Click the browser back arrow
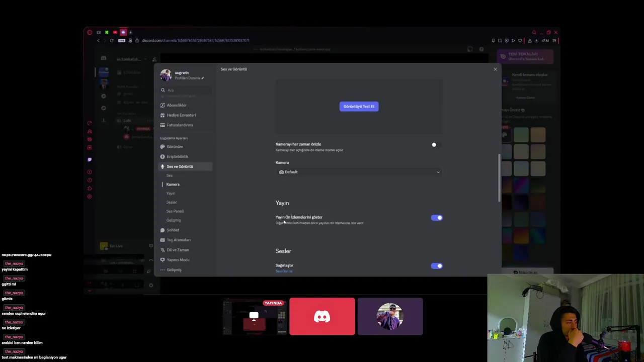 99,40
